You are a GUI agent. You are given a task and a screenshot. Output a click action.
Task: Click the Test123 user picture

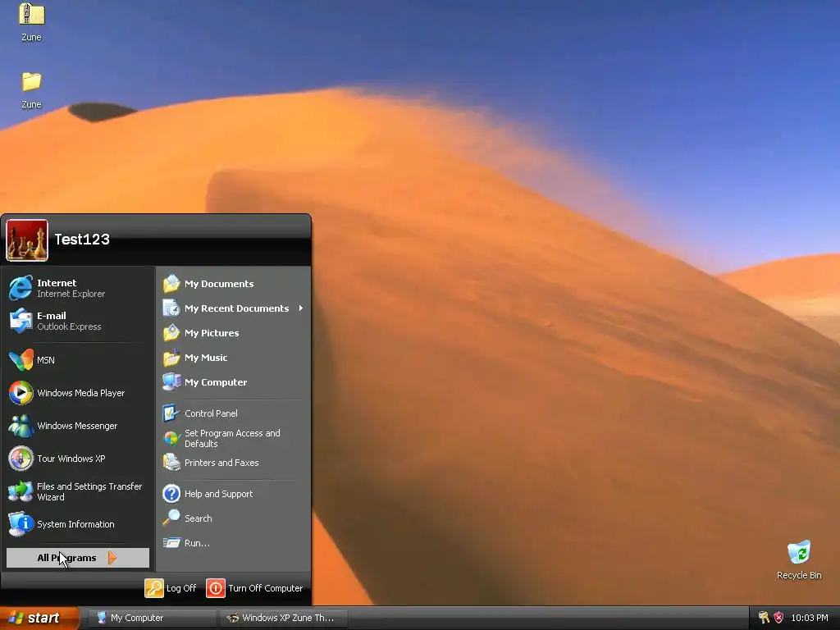pos(27,240)
